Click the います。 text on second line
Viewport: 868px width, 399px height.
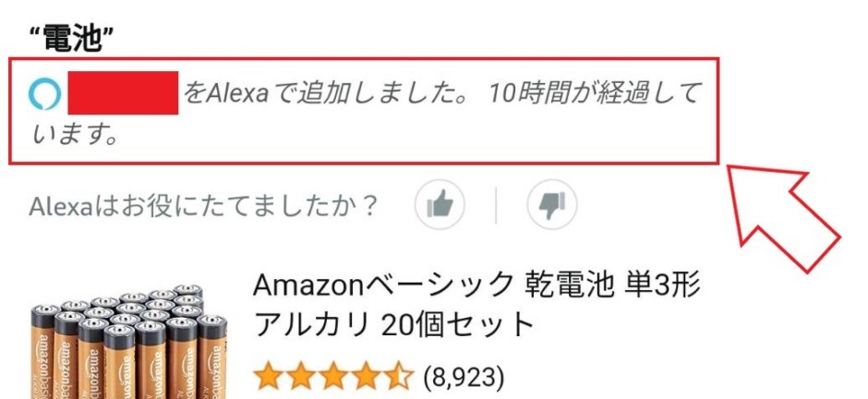(74, 135)
